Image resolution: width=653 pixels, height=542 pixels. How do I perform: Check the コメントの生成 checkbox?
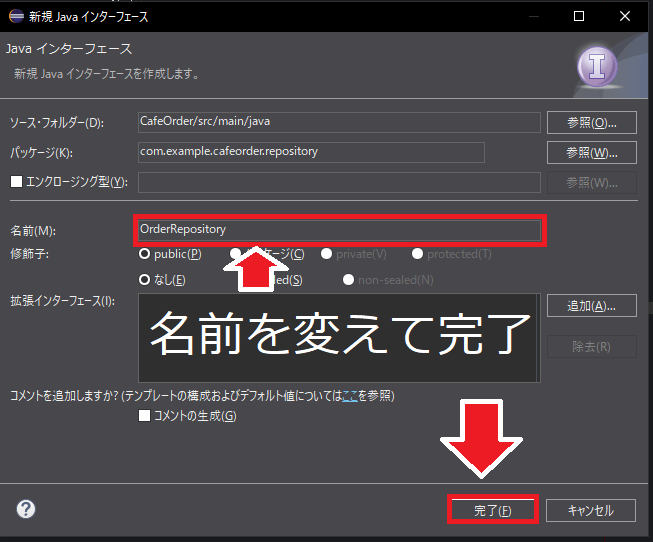click(x=146, y=416)
